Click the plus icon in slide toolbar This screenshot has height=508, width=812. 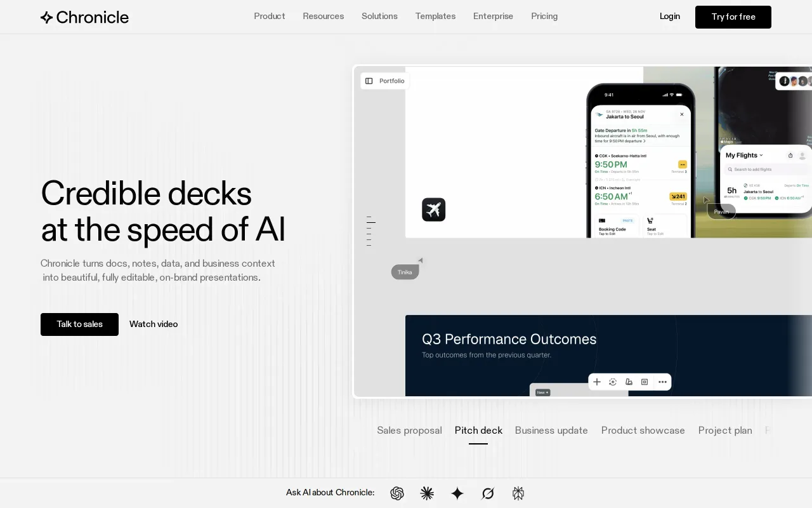click(x=597, y=382)
